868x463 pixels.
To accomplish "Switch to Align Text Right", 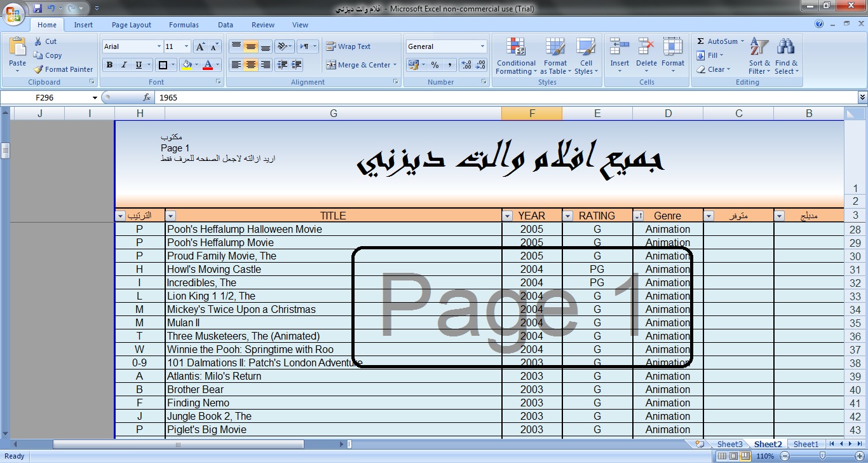I will [x=266, y=65].
